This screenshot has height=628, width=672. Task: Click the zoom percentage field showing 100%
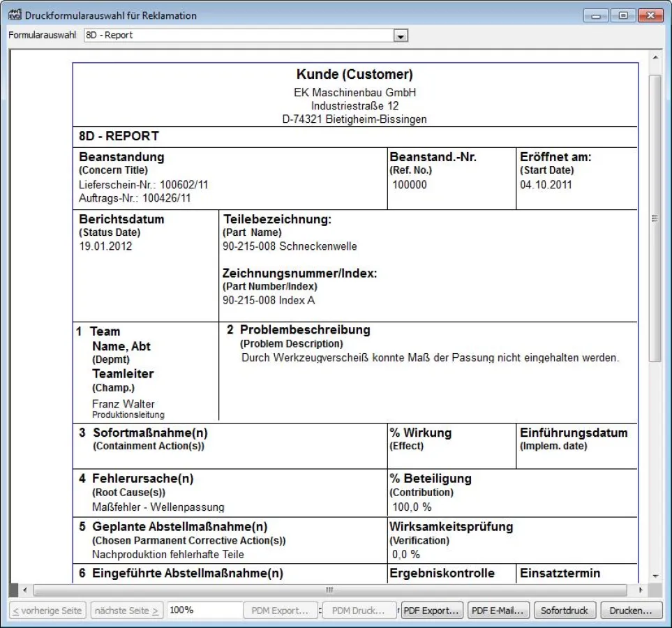pos(204,609)
